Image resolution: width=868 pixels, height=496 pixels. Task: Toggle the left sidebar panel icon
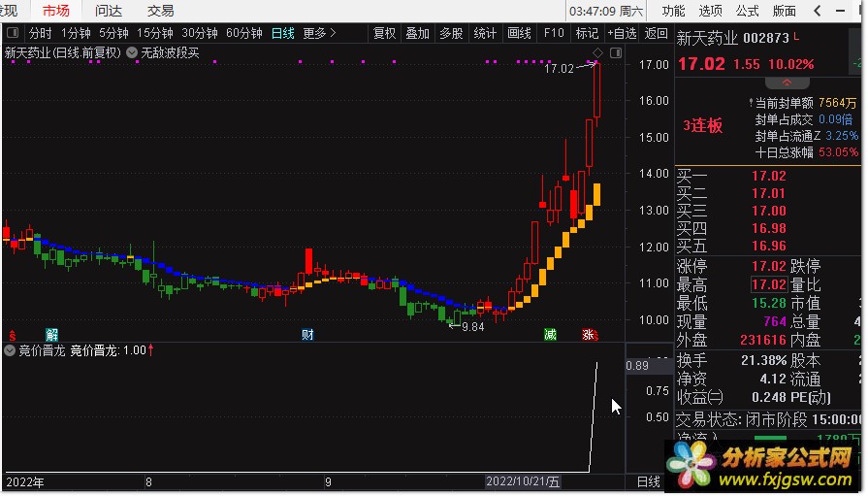(13, 33)
